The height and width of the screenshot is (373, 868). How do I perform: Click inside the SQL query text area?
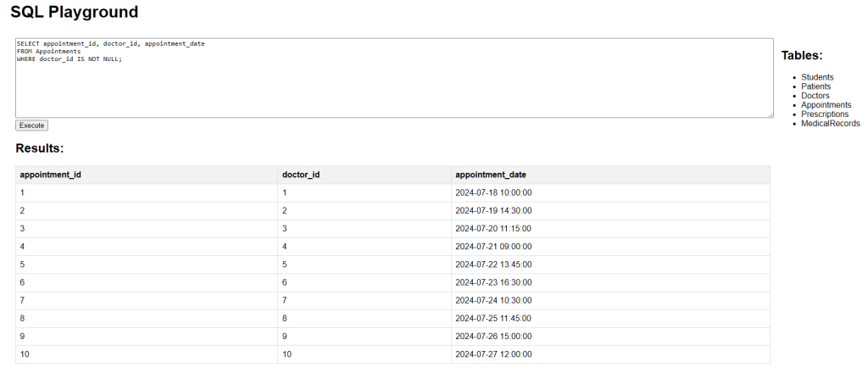pyautogui.click(x=394, y=78)
